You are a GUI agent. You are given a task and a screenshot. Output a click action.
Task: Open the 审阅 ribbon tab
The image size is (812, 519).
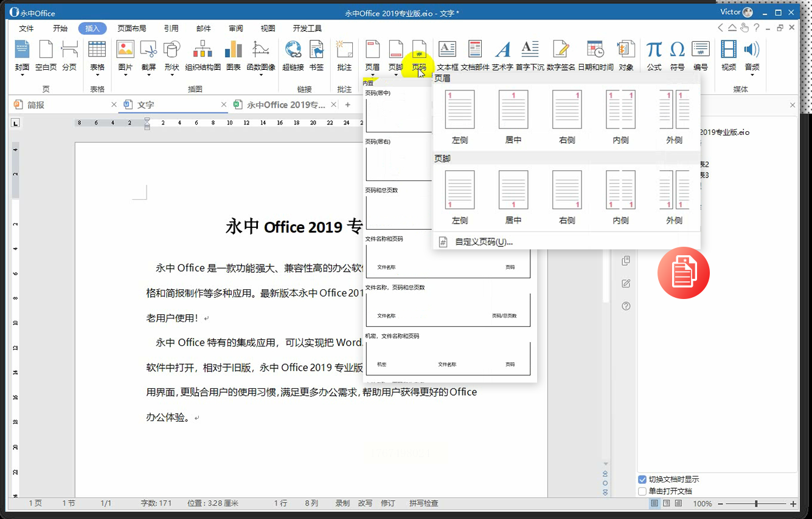(x=235, y=29)
